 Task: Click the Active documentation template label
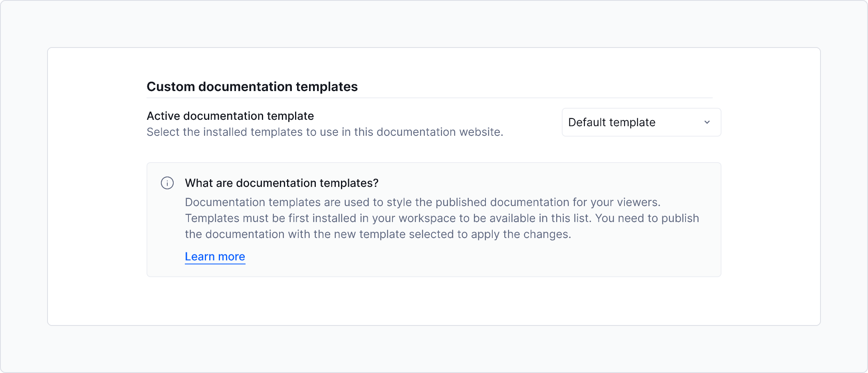tap(230, 116)
